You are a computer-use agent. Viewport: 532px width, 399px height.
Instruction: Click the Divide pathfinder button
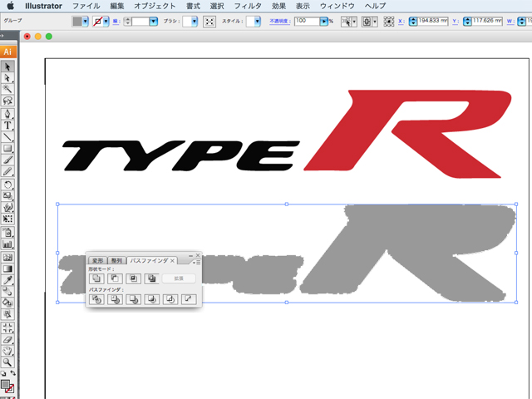tap(96, 299)
